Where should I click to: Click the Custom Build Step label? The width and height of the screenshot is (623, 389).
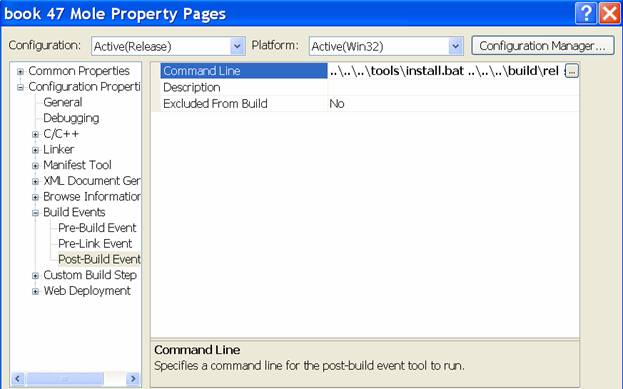pos(90,275)
